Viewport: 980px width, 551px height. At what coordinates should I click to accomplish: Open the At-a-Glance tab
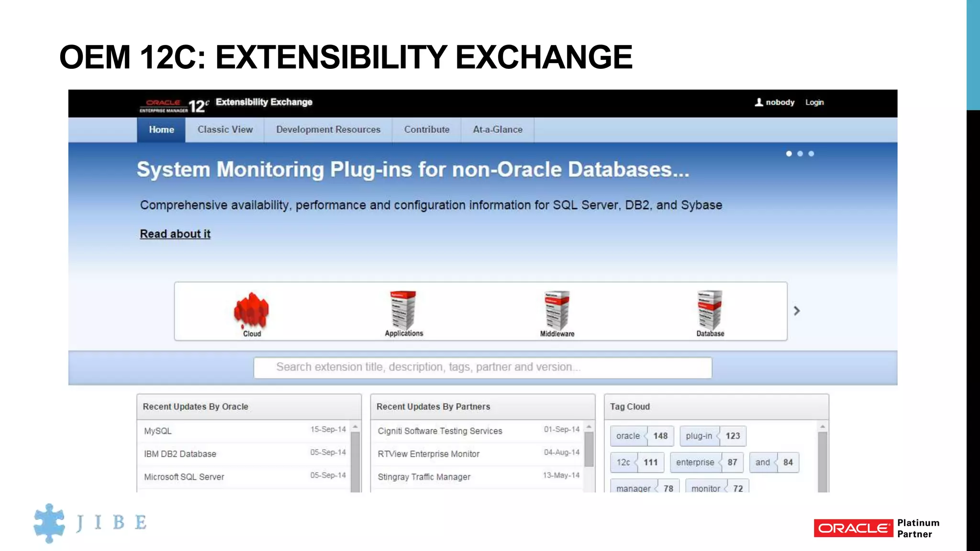pos(498,130)
